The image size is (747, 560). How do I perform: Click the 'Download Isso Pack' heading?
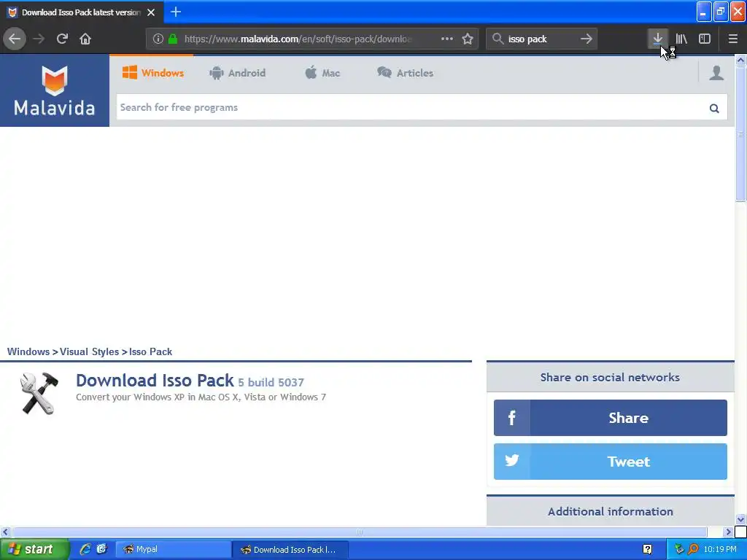click(x=155, y=381)
